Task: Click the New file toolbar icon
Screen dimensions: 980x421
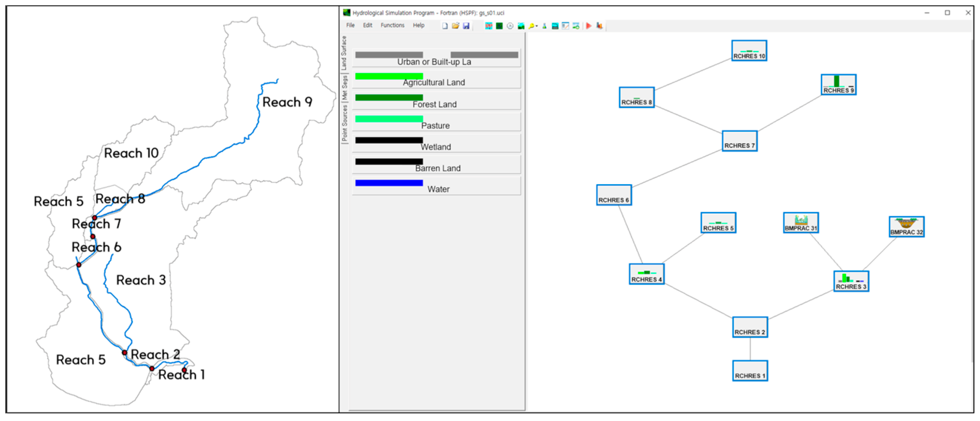Action: 445,26
